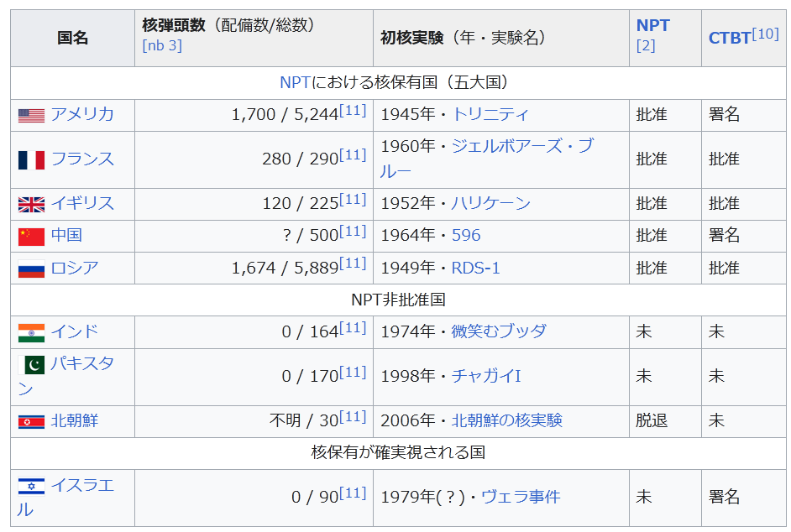
Task: Click the United Kingdom flag icon
Action: coord(31,204)
